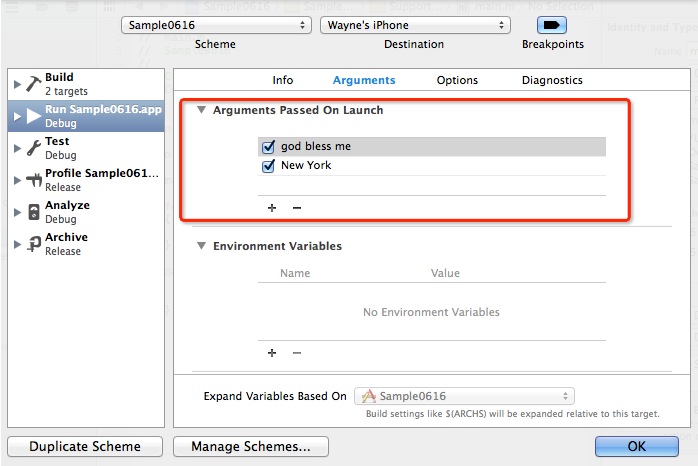Click the Build hammer icon
This screenshot has width=698, height=466.
[33, 84]
